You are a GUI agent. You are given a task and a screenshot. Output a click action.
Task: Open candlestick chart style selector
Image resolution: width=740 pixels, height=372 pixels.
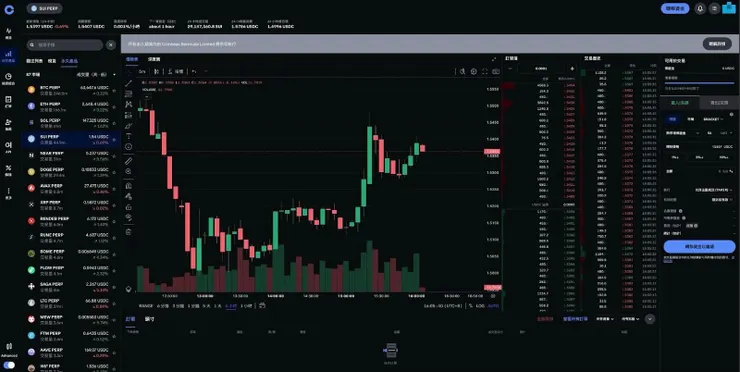156,71
